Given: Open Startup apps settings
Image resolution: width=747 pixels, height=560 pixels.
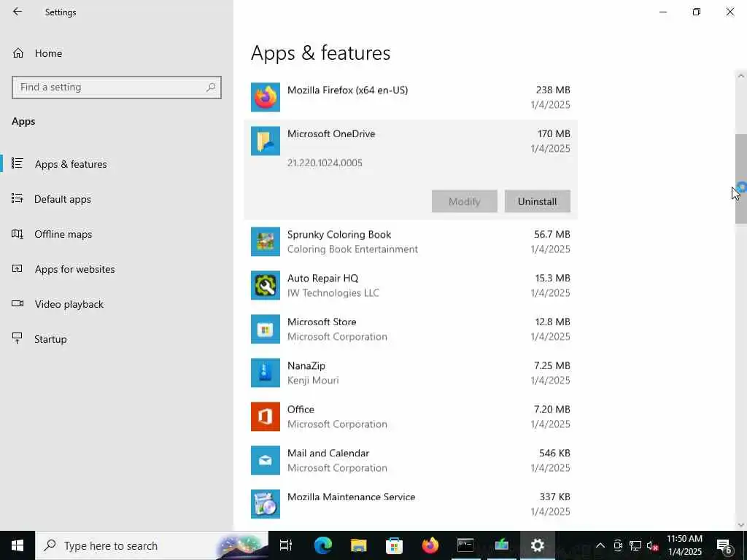Looking at the screenshot, I should (117, 339).
